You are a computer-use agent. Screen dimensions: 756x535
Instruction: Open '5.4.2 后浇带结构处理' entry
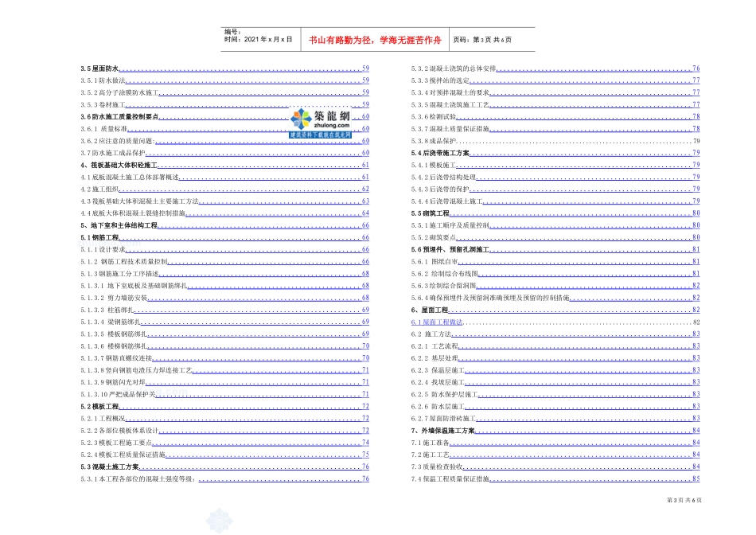(x=555, y=177)
